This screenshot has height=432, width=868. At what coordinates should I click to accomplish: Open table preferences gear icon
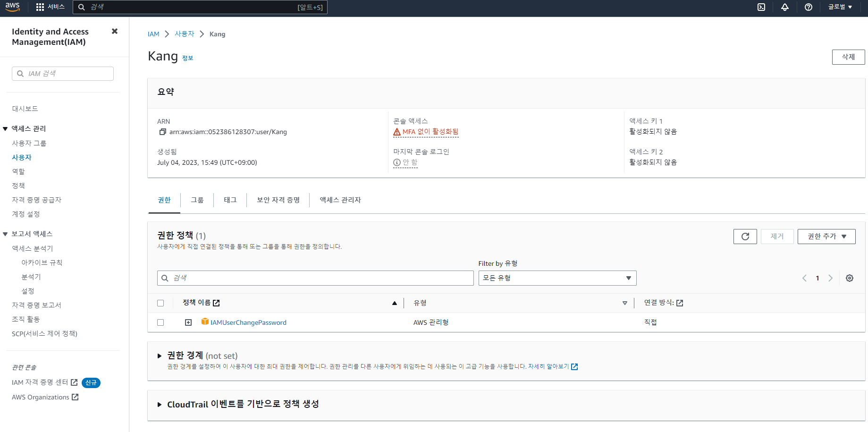(x=850, y=278)
